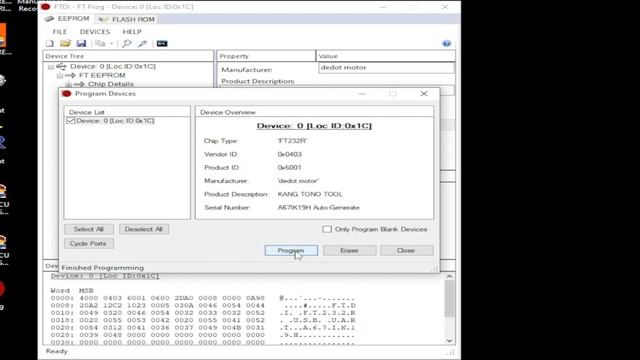640x360 pixels.
Task: Click the Erase button
Action: click(x=349, y=250)
